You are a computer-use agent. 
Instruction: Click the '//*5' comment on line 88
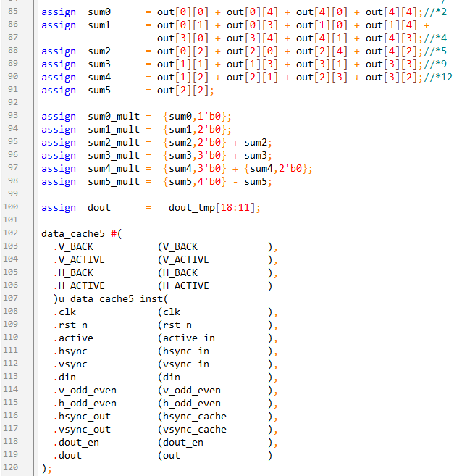[435, 51]
